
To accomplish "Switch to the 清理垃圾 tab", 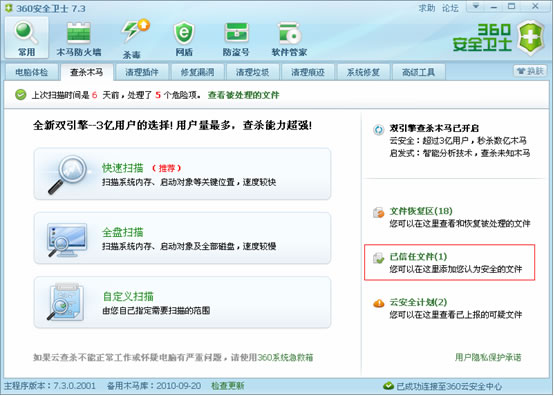I will click(253, 72).
